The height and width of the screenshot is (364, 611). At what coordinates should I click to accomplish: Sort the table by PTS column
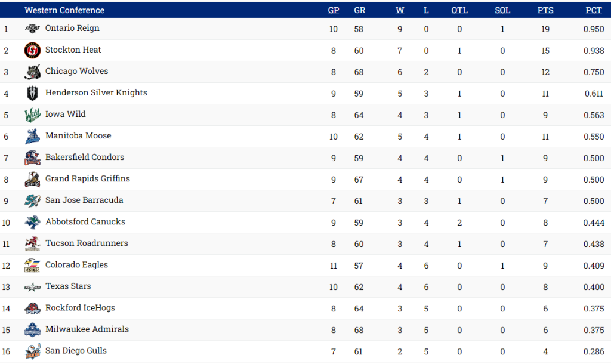[545, 10]
